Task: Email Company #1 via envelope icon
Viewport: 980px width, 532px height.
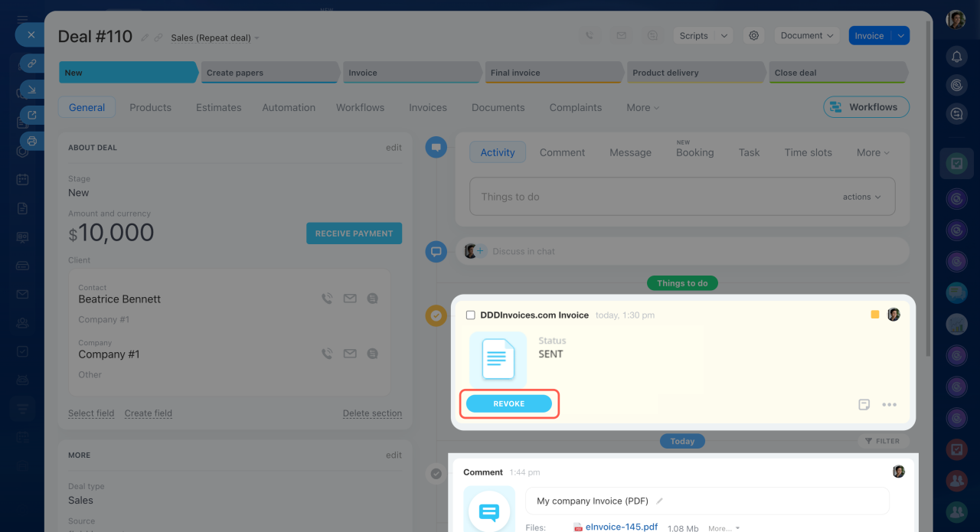Action: 350,354
